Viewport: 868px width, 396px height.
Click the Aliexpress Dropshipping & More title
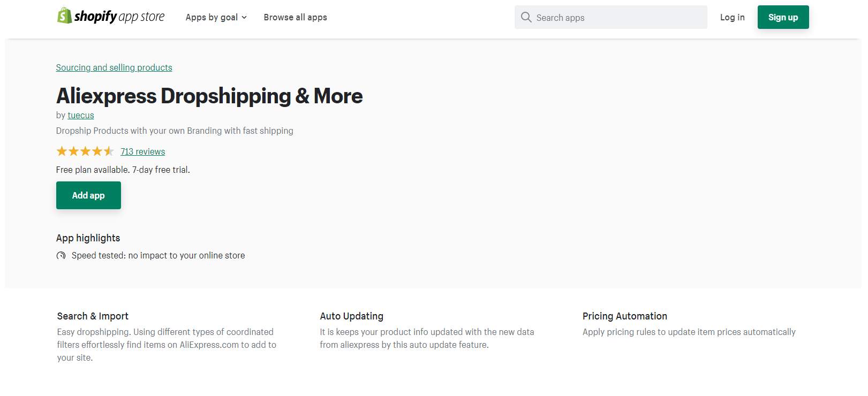pos(209,96)
